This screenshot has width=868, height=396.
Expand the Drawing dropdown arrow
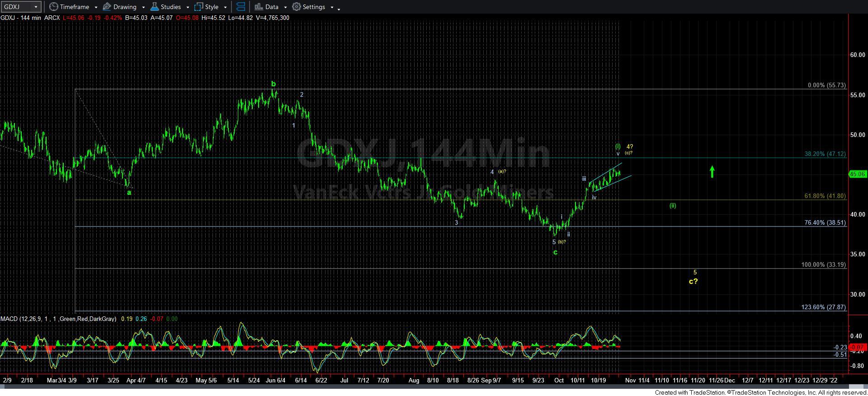(143, 7)
